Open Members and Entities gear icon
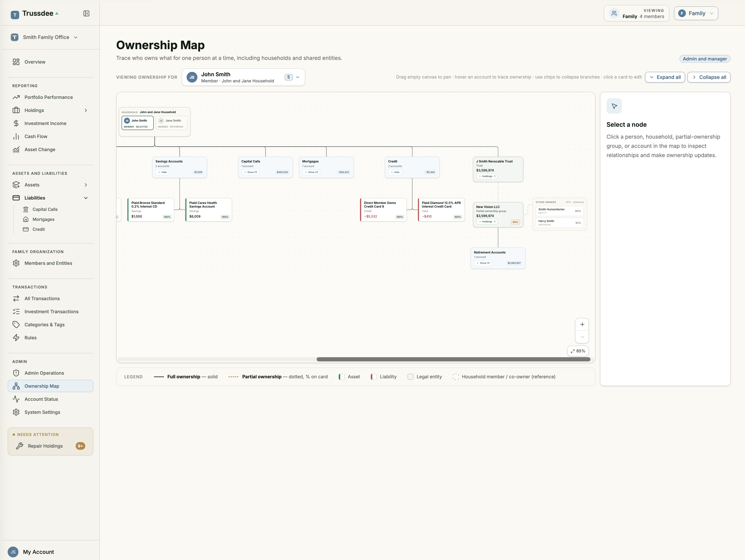Image resolution: width=745 pixels, height=560 pixels. (x=16, y=263)
